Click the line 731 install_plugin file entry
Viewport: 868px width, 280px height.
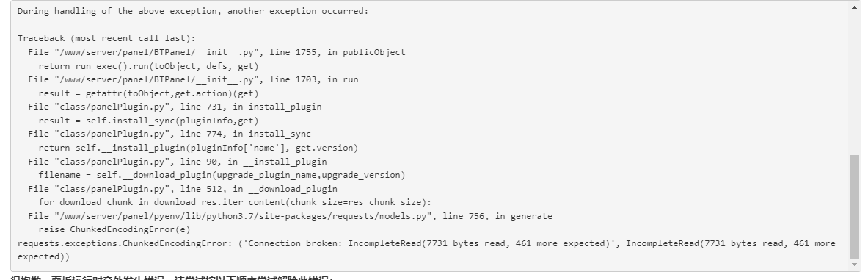pos(175,107)
